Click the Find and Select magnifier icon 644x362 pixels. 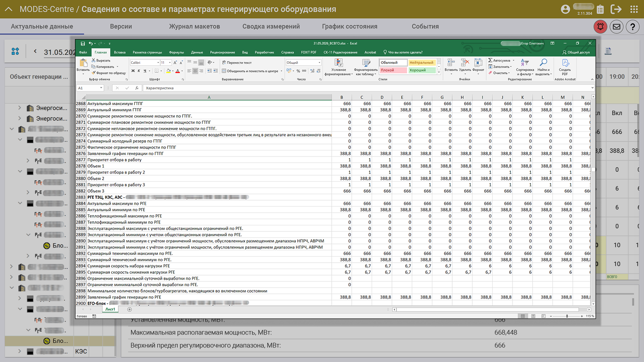(x=543, y=63)
